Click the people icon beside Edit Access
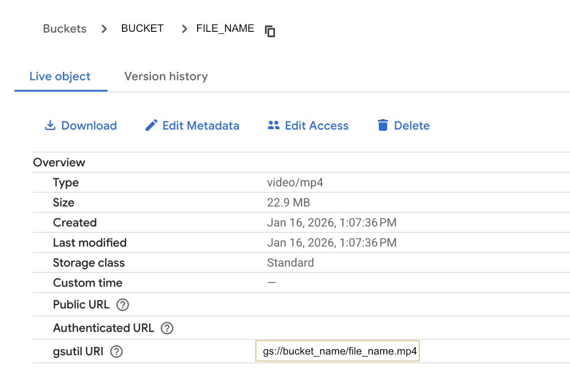Screen dimensions: 570x392 pos(274,125)
